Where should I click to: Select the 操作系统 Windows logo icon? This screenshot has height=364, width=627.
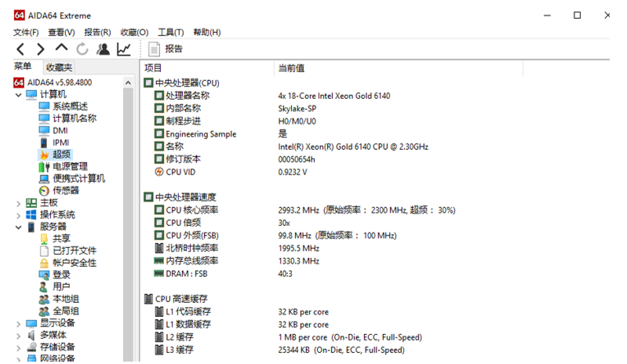click(31, 215)
